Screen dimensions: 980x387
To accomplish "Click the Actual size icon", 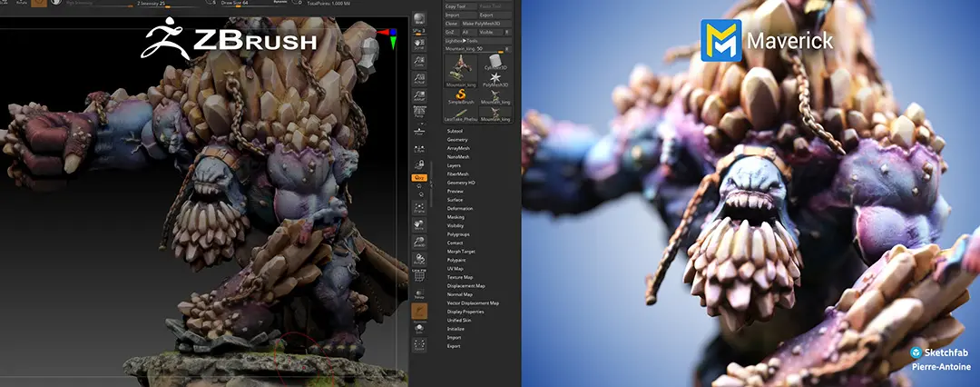I will click(x=419, y=79).
